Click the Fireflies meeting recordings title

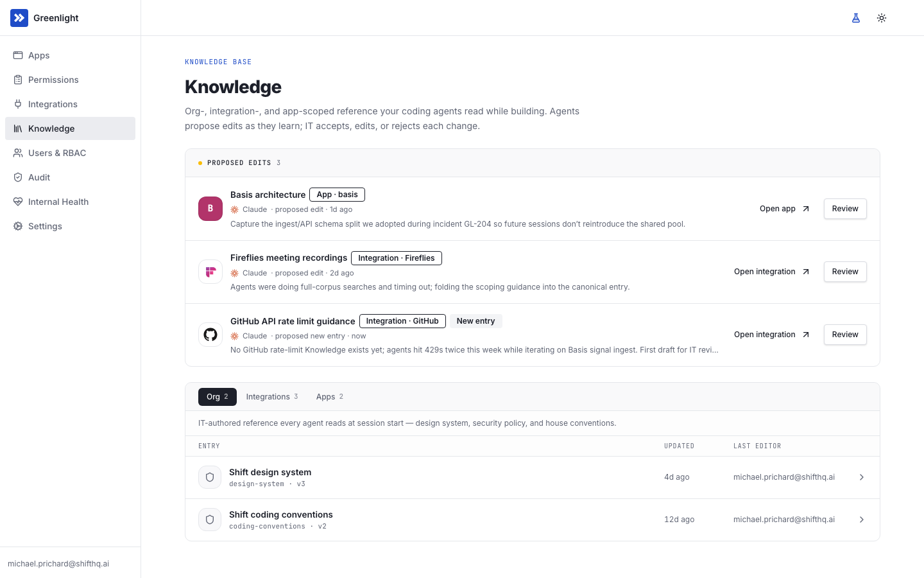point(289,258)
